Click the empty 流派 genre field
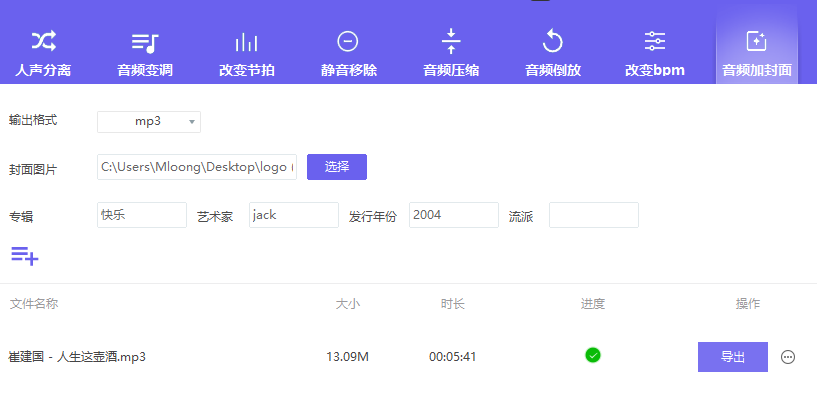The image size is (817, 408). 594,215
